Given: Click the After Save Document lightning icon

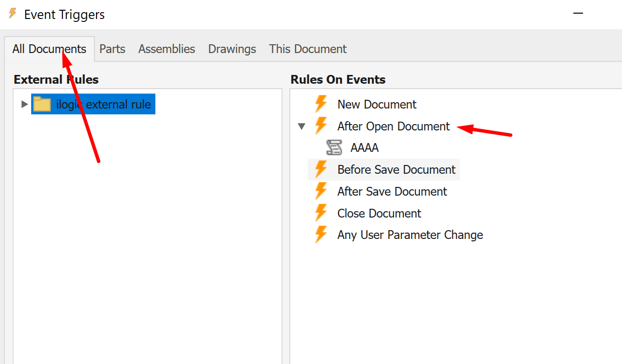Looking at the screenshot, I should coord(320,191).
